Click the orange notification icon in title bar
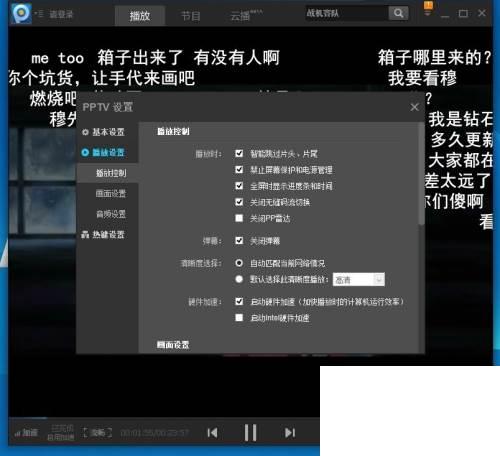This screenshot has height=456, width=500. (x=428, y=8)
